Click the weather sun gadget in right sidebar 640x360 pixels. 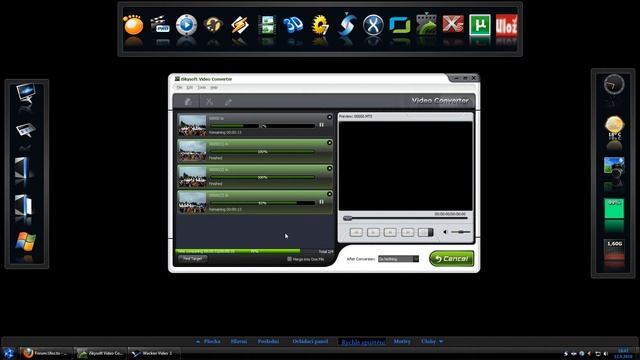(x=614, y=125)
